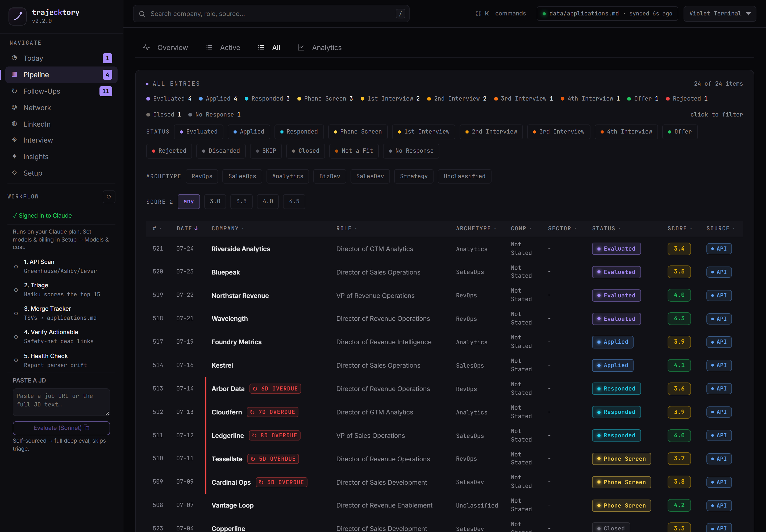The width and height of the screenshot is (766, 532).
Task: Click the trajecktory logo icon
Action: (x=17, y=16)
